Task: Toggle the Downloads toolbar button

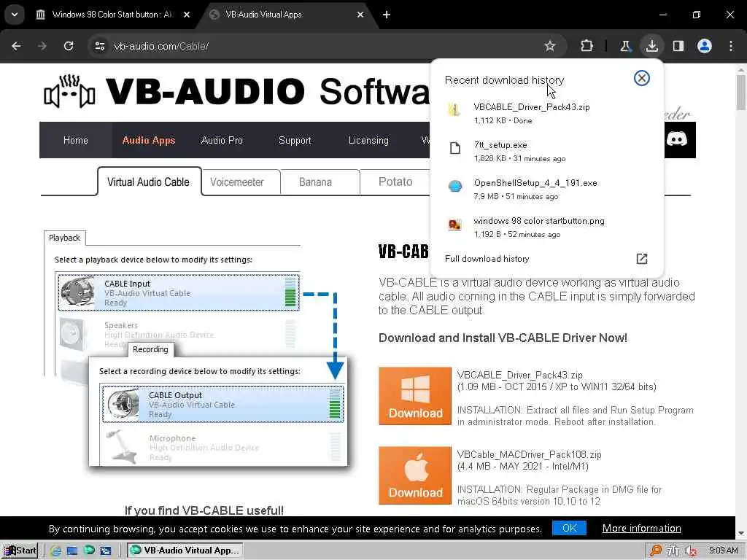Action: [x=651, y=46]
